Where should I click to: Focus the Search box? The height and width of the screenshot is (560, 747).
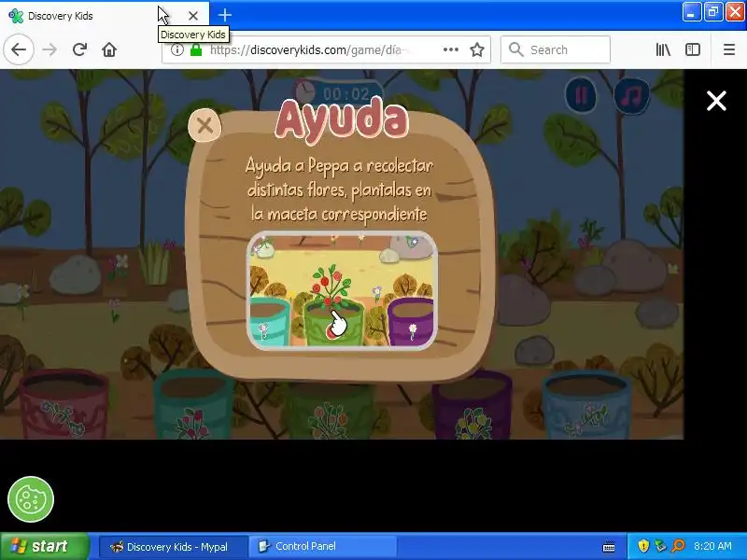[556, 49]
